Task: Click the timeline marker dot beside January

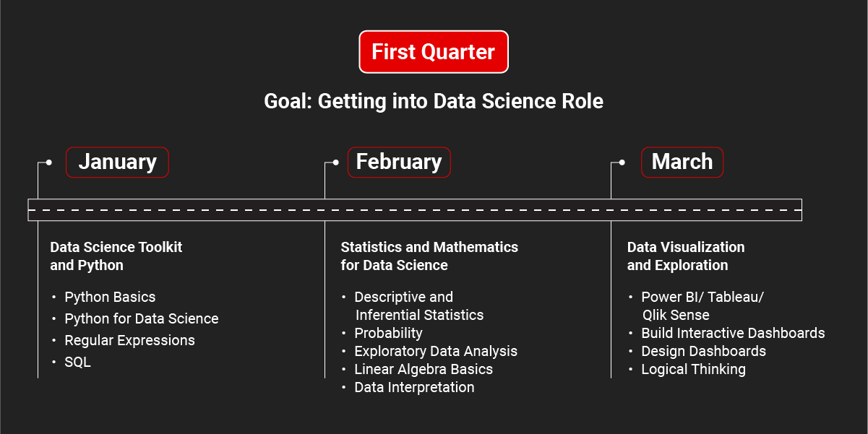Action: 48,162
